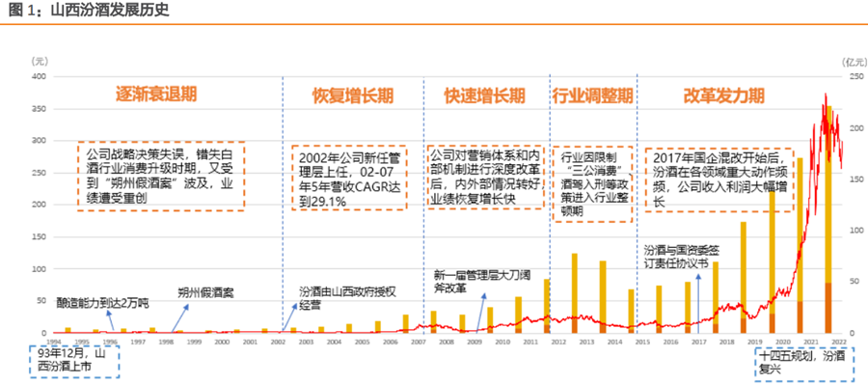Select the 恢复增长期 period heading
Image resolution: width=868 pixels, height=384 pixels.
(x=352, y=96)
